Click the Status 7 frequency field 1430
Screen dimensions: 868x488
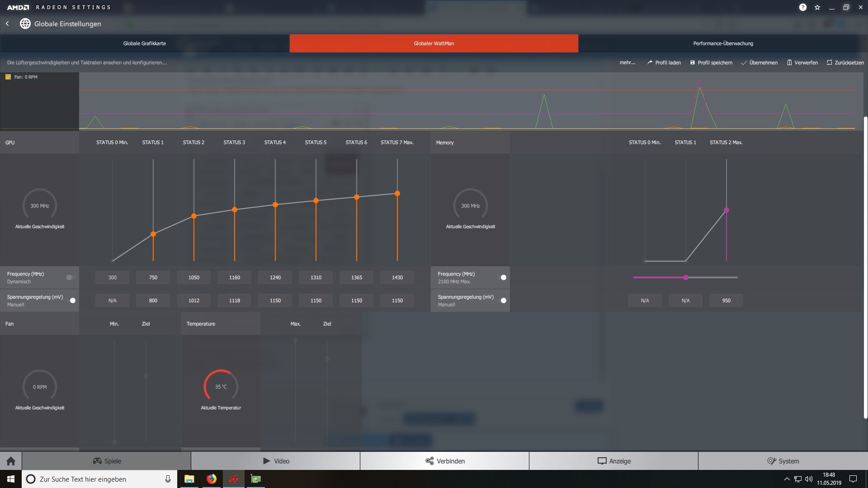(x=397, y=277)
